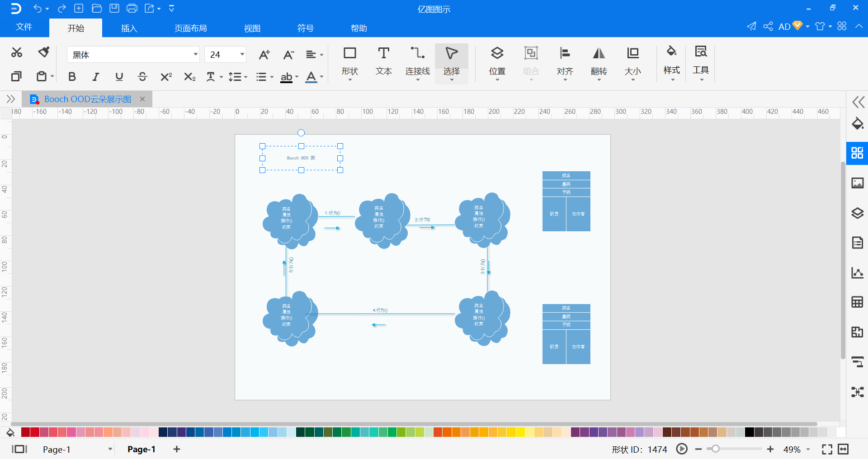This screenshot has width=868, height=459.
Task: Open the 文件 menu
Action: [24, 27]
